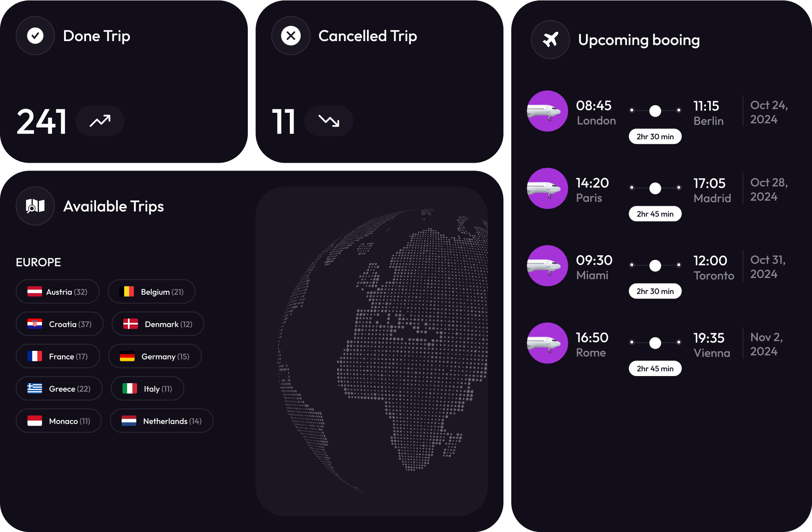The width and height of the screenshot is (812, 532).
Task: Click the 2hr 45 min badge for Rome flight
Action: (655, 369)
